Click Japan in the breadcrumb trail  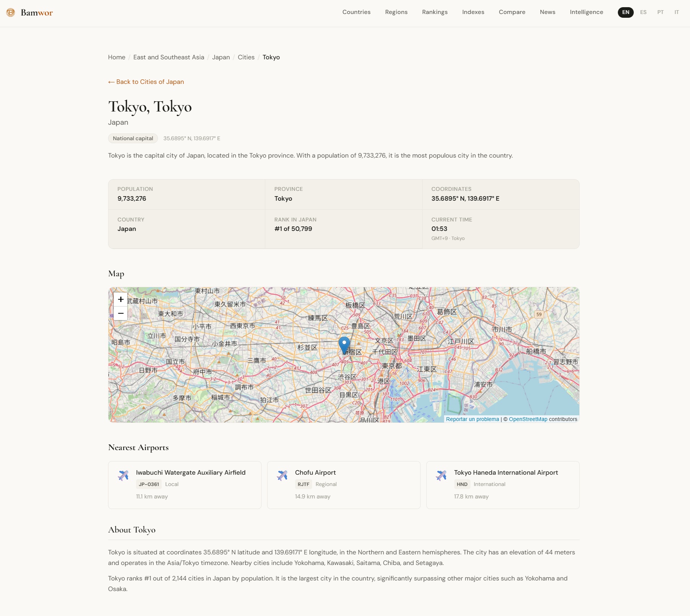pyautogui.click(x=221, y=57)
